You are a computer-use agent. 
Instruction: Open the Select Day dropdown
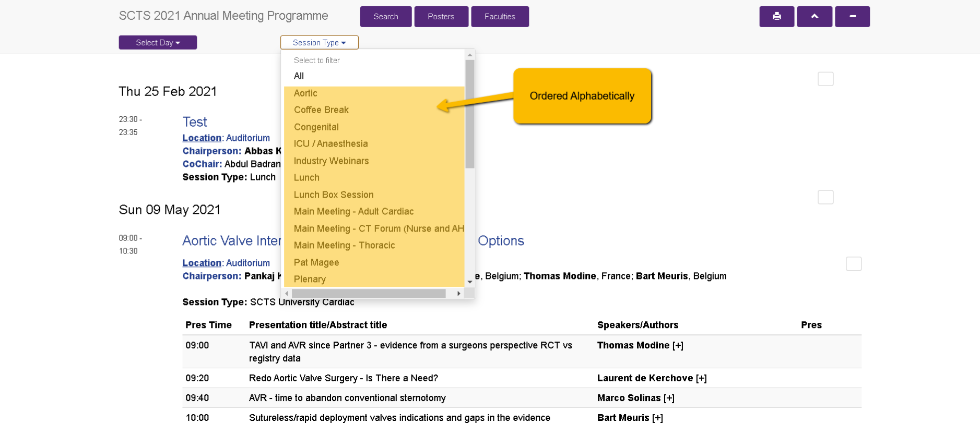point(158,42)
